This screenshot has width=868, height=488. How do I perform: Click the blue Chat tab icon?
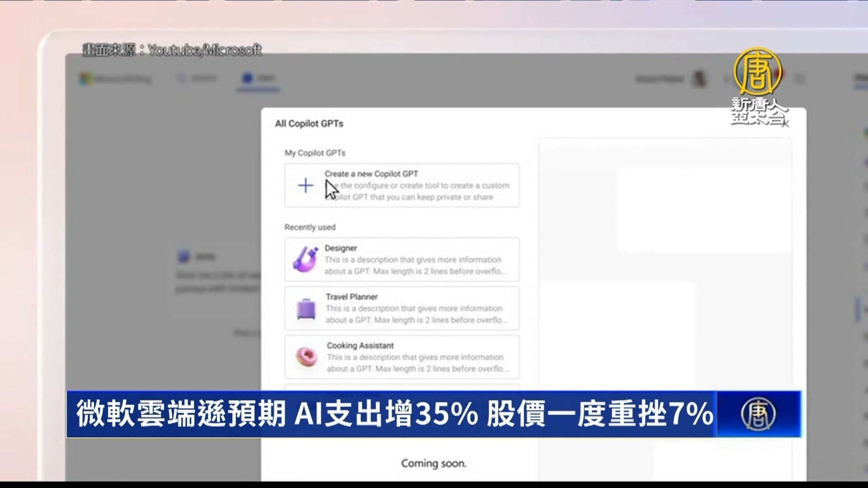[x=247, y=78]
